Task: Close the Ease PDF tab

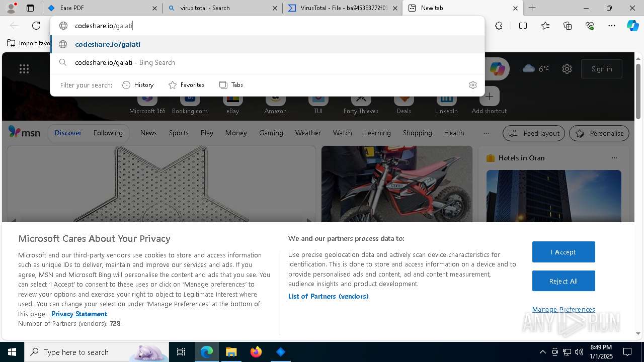Action: [155, 8]
